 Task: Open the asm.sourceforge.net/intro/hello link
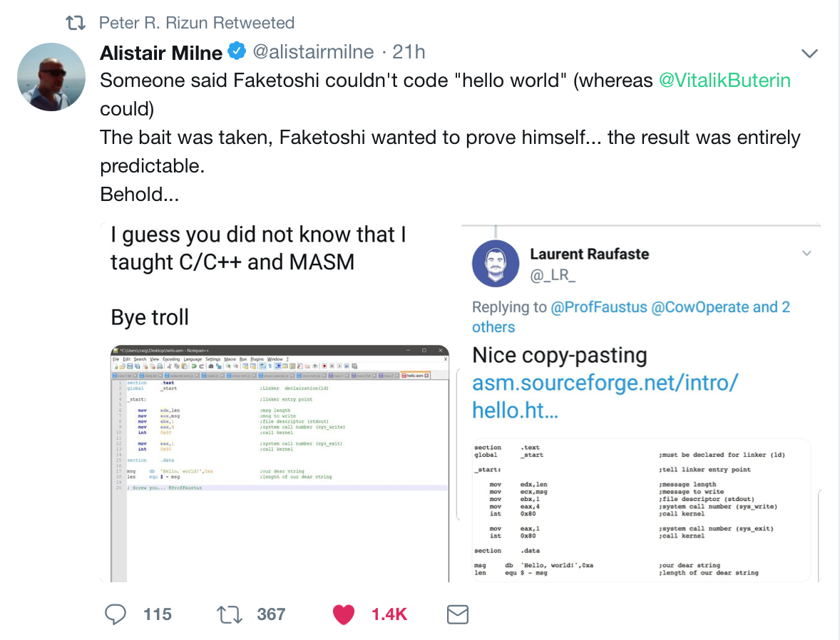605,396
